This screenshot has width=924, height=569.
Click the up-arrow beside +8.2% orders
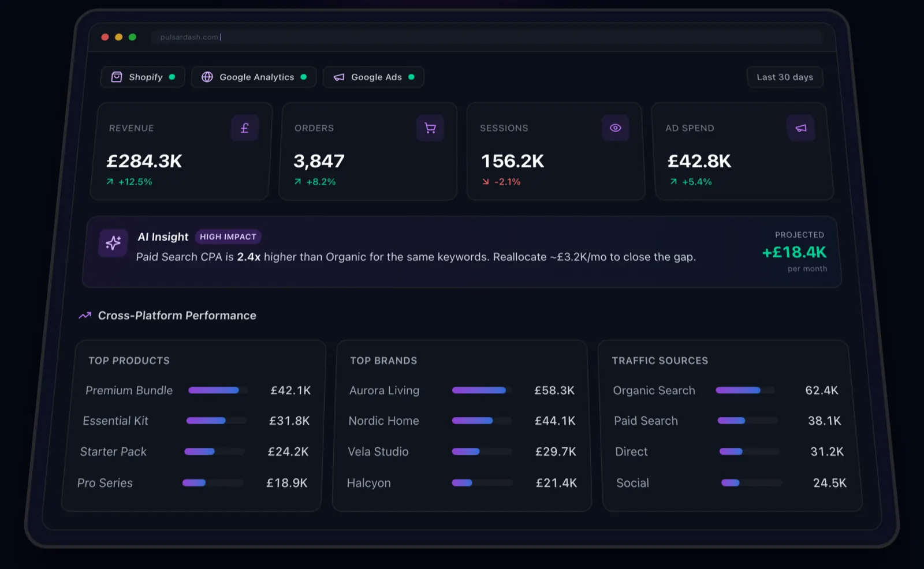[x=297, y=182]
